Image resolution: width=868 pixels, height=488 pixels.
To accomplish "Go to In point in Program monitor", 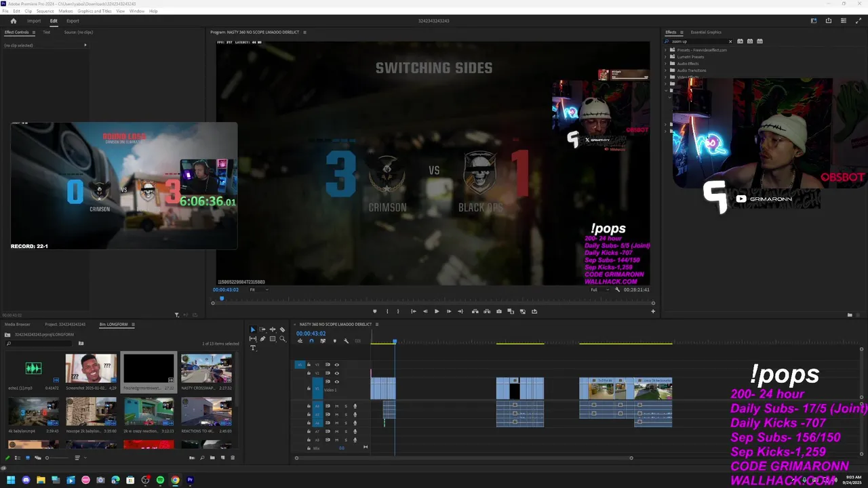I will tap(414, 311).
